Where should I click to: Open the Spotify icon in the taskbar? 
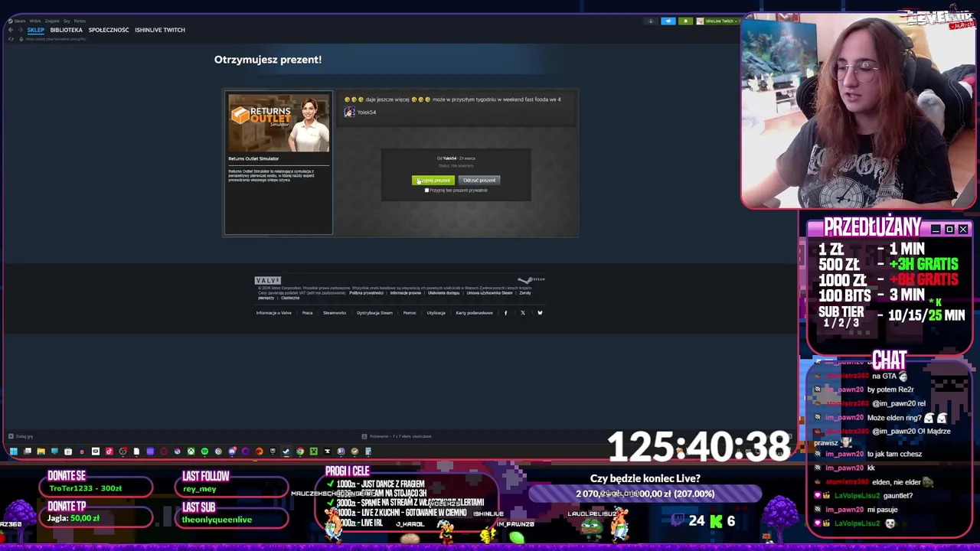[204, 452]
